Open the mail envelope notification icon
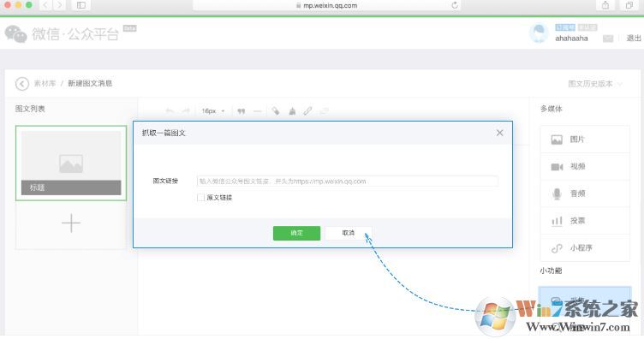The height and width of the screenshot is (339, 644). pos(608,39)
